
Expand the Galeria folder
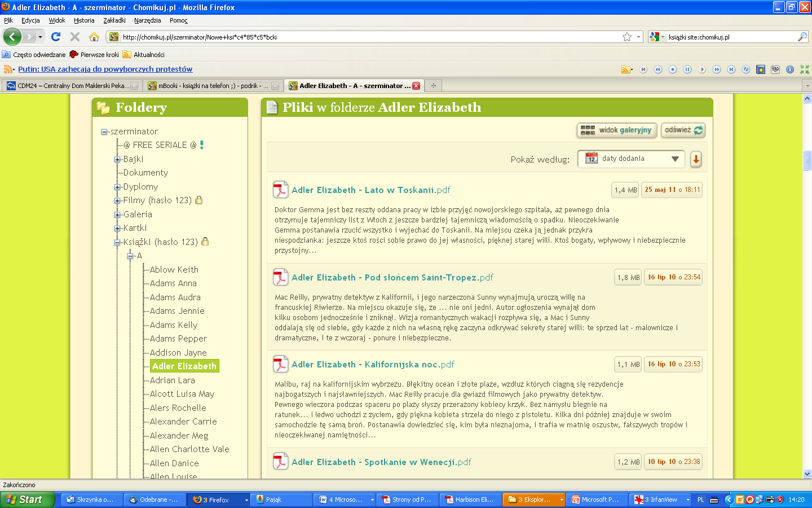click(x=117, y=215)
